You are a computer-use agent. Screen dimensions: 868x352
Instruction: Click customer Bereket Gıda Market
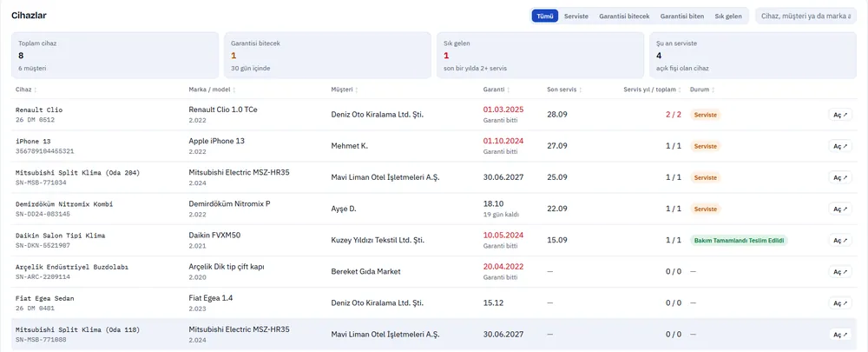pos(366,272)
